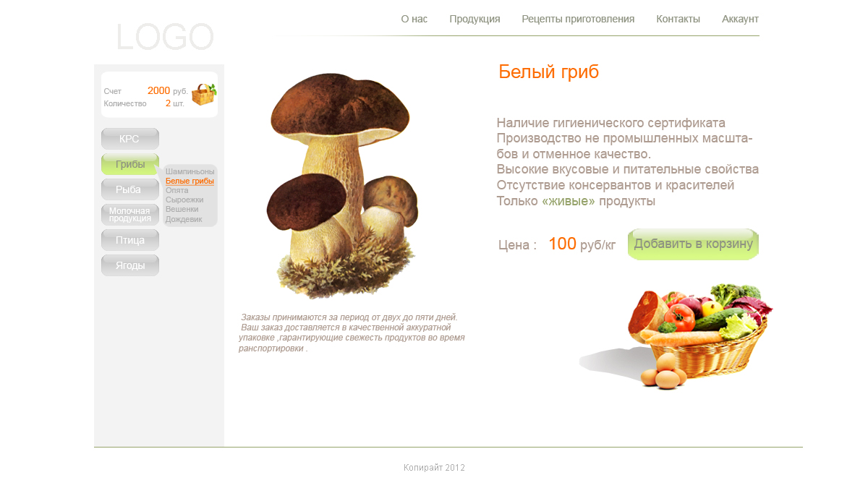Click the white mushroom product image
The image size is (868, 488).
(x=342, y=186)
